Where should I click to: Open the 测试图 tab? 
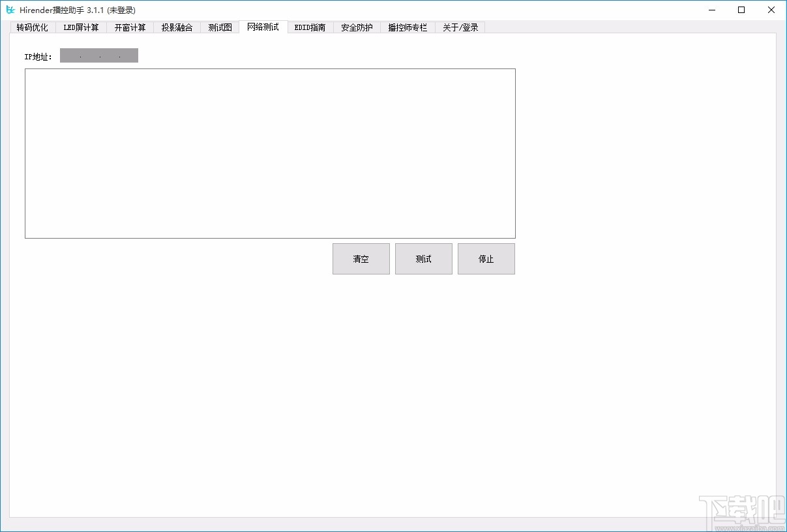point(219,27)
